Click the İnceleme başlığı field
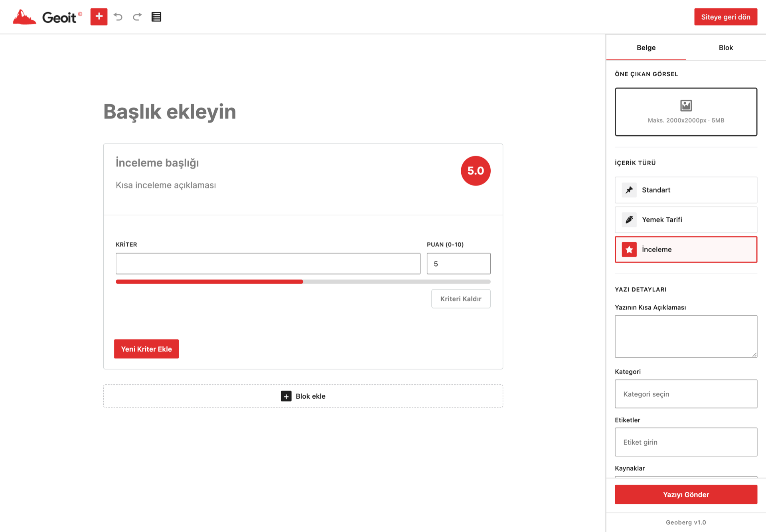Viewport: 766px width, 532px height. tap(157, 163)
